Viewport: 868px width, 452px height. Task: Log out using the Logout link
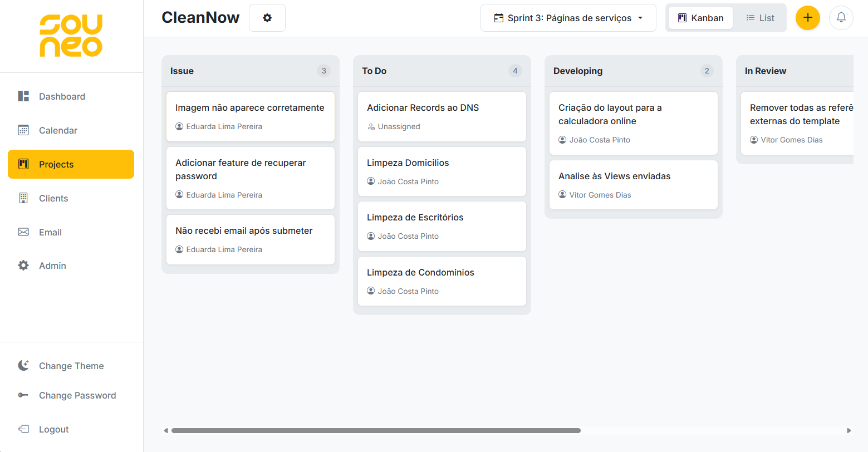53,429
